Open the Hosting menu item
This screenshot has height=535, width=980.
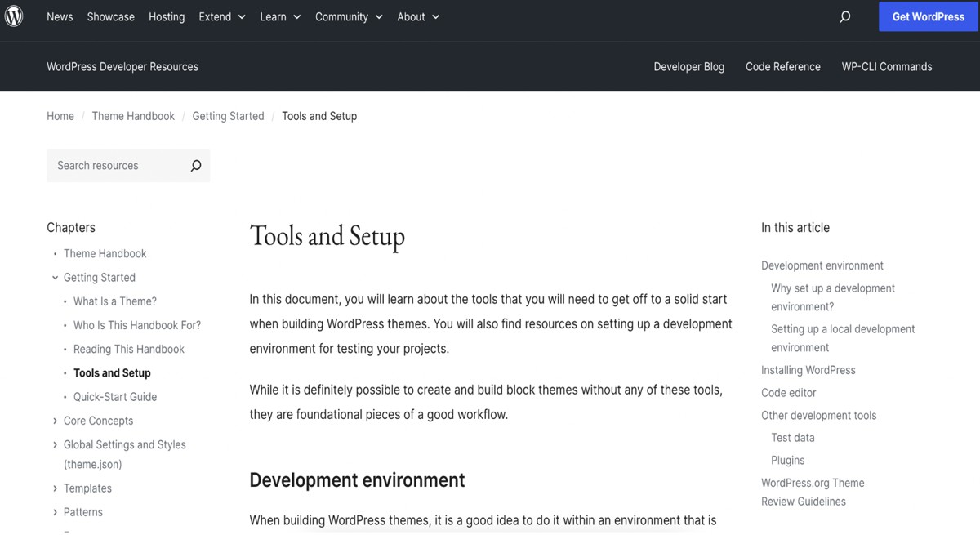(167, 16)
